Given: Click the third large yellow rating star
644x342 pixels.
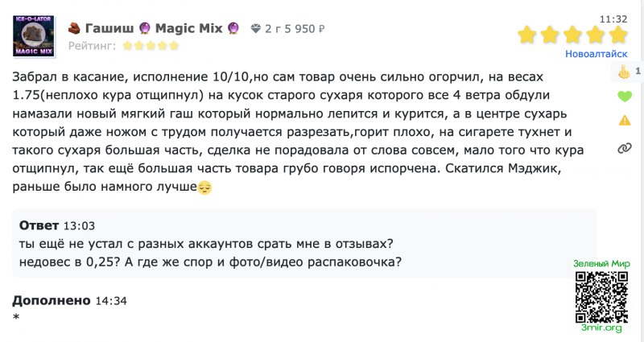Looking at the screenshot, I should click(572, 35).
